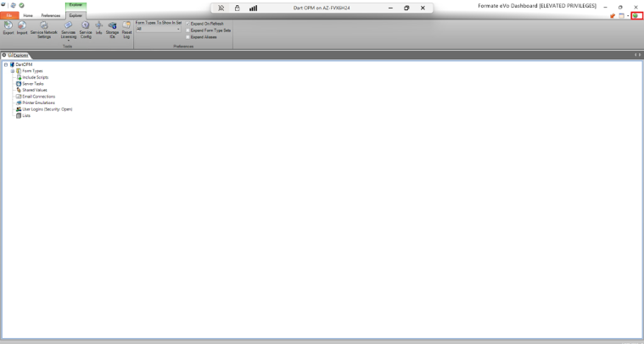The height and width of the screenshot is (344, 644).
Task: Toggle the Expand On Refresh checkbox
Action: (188, 24)
